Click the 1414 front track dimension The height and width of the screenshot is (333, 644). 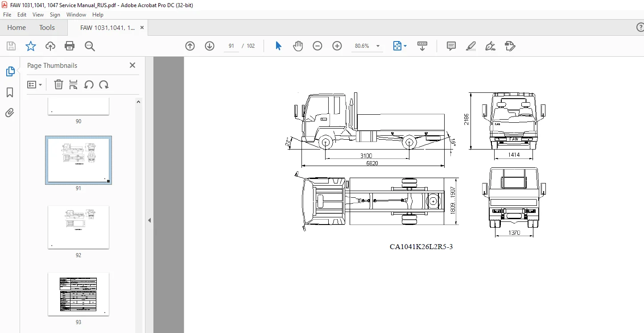point(514,155)
